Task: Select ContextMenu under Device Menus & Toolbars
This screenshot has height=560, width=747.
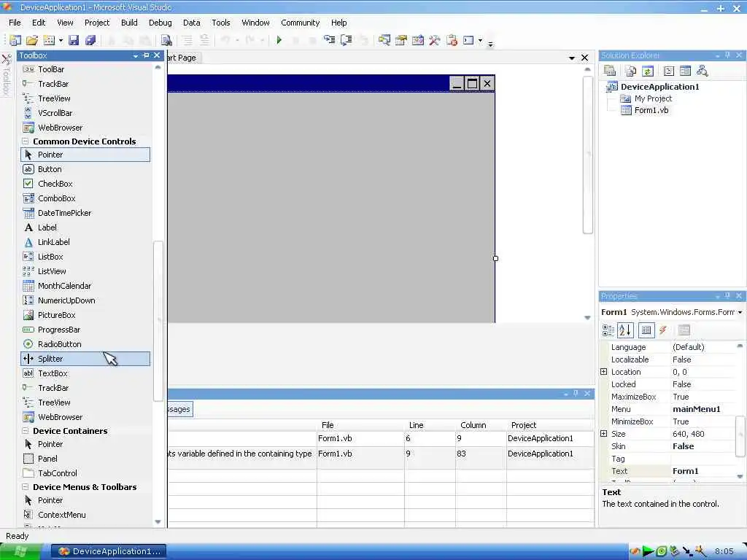Action: (85, 515)
